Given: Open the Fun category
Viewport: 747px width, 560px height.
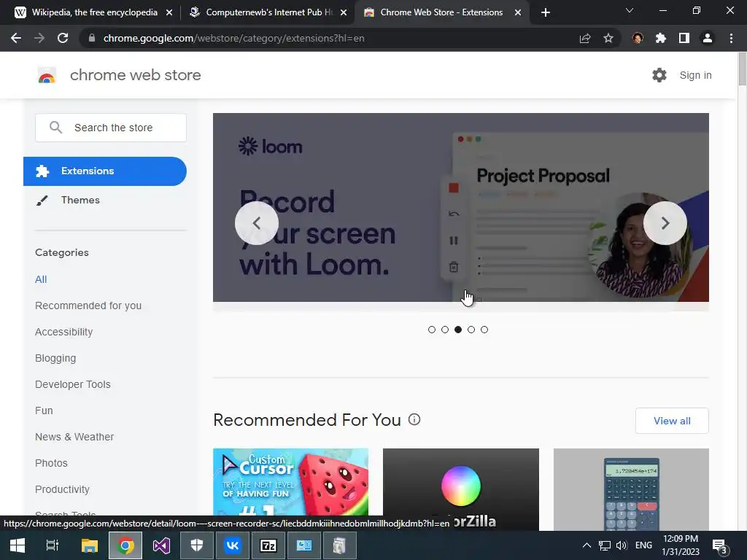Looking at the screenshot, I should click(44, 411).
